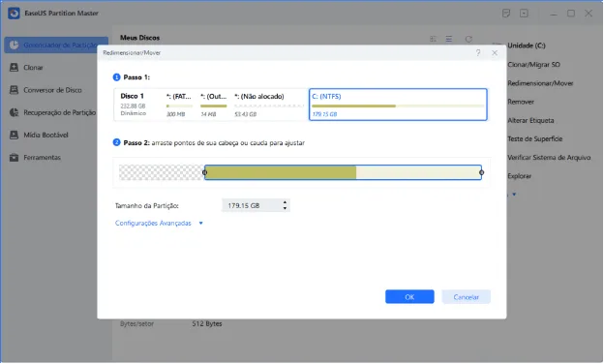Image resolution: width=604 pixels, height=364 pixels.
Task: Expand Configurações Avançadas arrow
Action: click(x=200, y=223)
